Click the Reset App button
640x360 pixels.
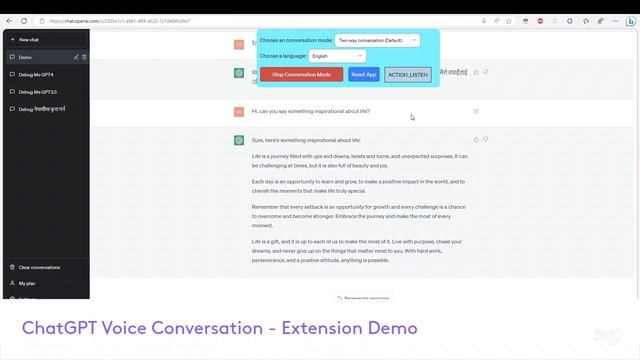364,75
